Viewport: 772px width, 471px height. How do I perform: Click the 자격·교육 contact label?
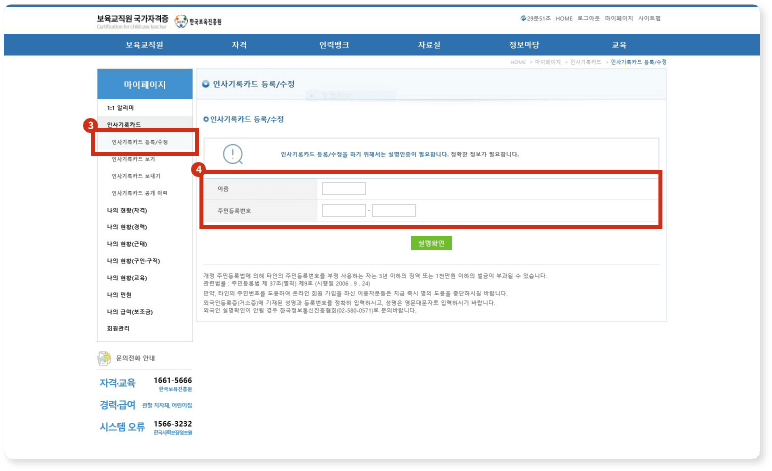coord(117,383)
